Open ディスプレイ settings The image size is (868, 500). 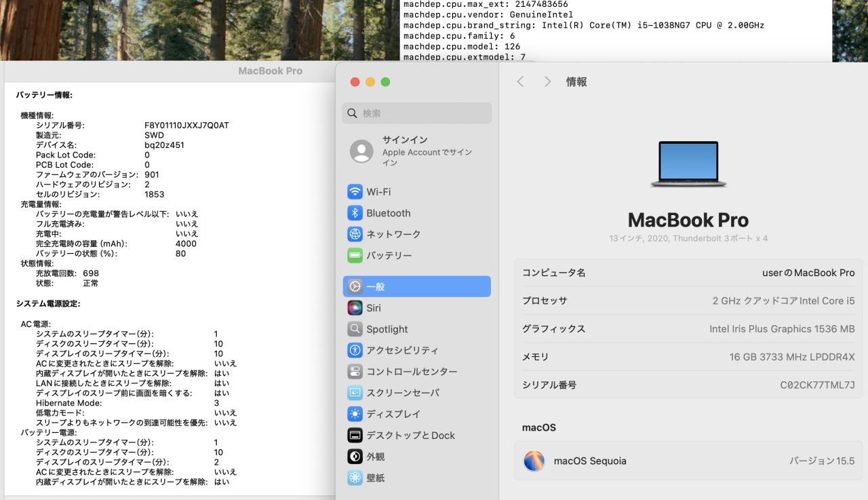tap(393, 414)
